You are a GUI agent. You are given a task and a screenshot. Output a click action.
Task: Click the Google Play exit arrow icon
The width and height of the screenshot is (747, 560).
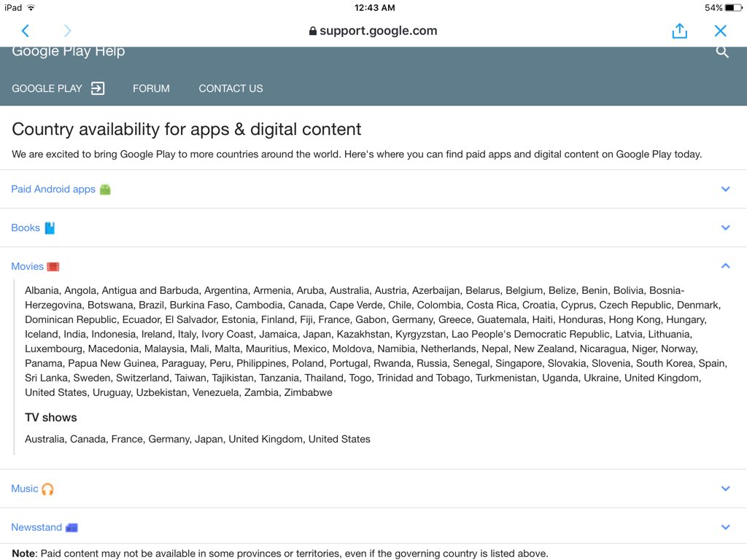coord(98,88)
